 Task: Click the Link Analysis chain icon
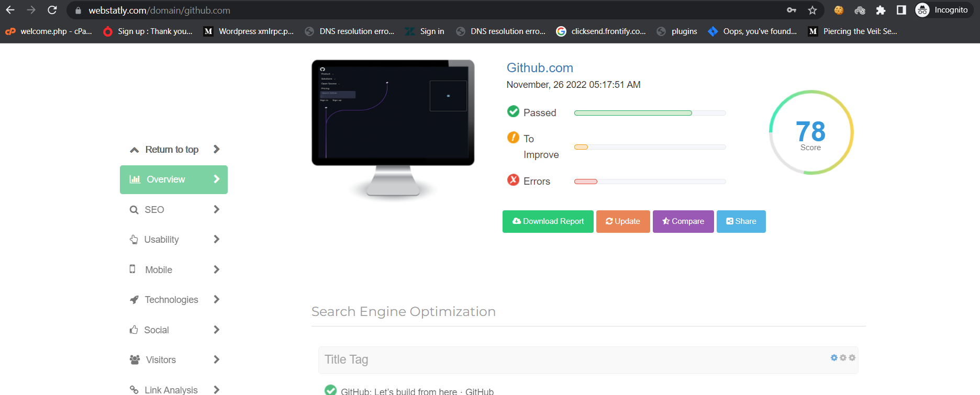134,390
